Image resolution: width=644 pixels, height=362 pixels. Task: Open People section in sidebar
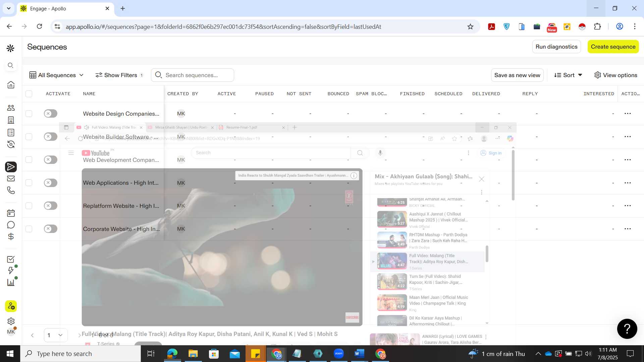11,108
